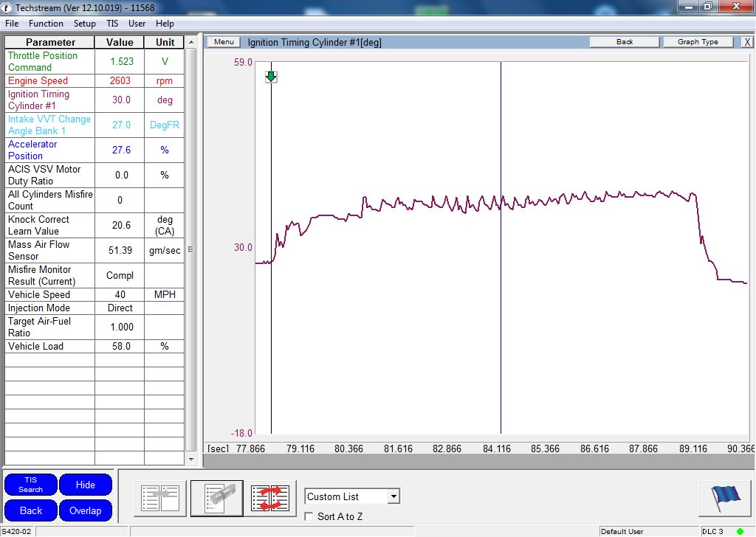Click the snapshot record icon
This screenshot has width=756, height=537.
pos(217,498)
